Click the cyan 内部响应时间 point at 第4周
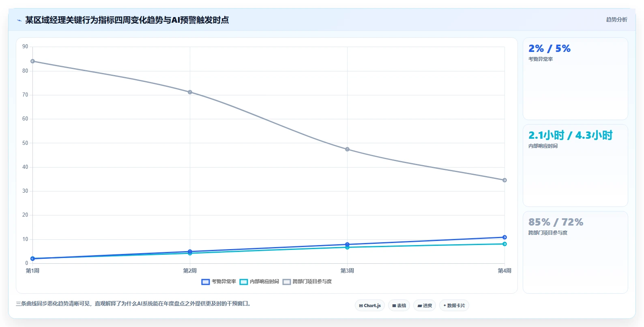644x327 pixels. [504, 244]
